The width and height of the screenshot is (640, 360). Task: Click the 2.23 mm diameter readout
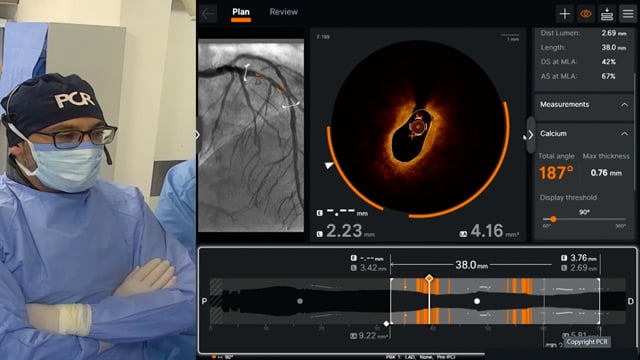350,231
